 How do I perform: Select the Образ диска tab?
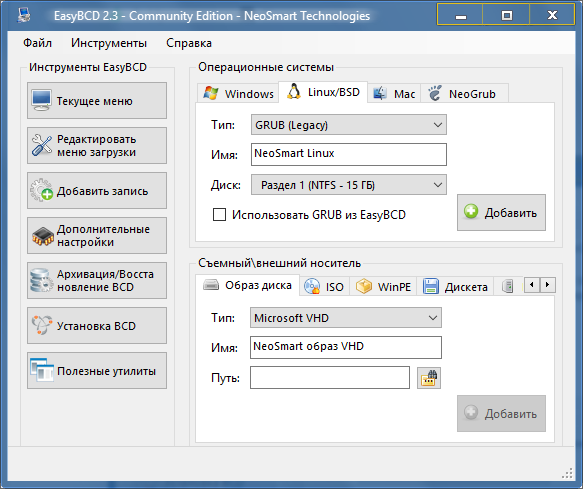click(x=248, y=285)
